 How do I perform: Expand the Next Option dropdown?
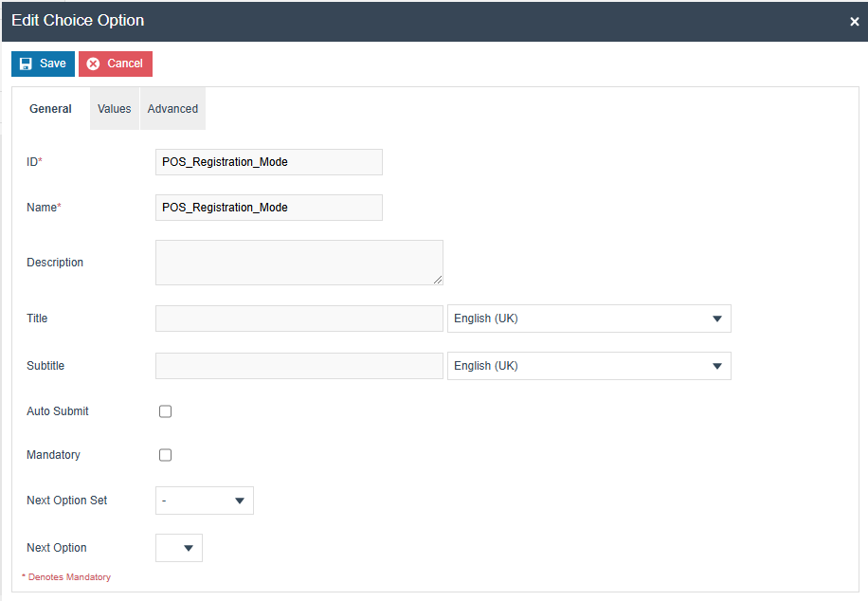point(179,548)
